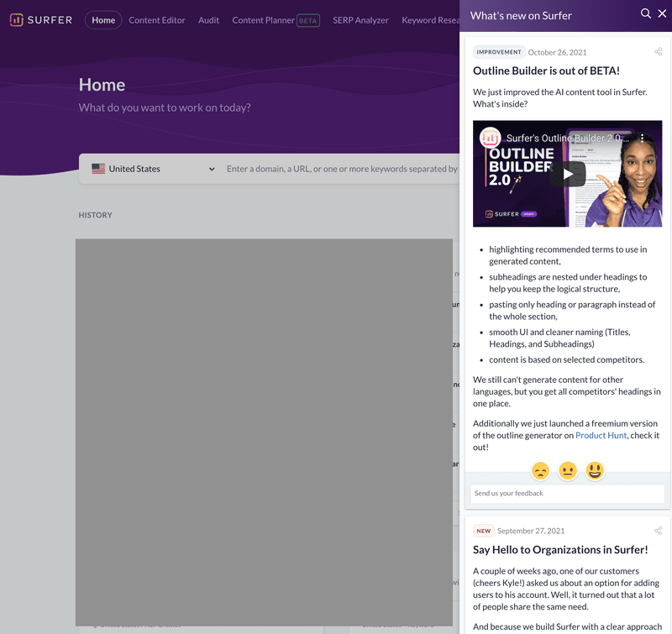Screen dimensions: 672x634
Task: React with the neutral face emoji
Action: point(568,470)
